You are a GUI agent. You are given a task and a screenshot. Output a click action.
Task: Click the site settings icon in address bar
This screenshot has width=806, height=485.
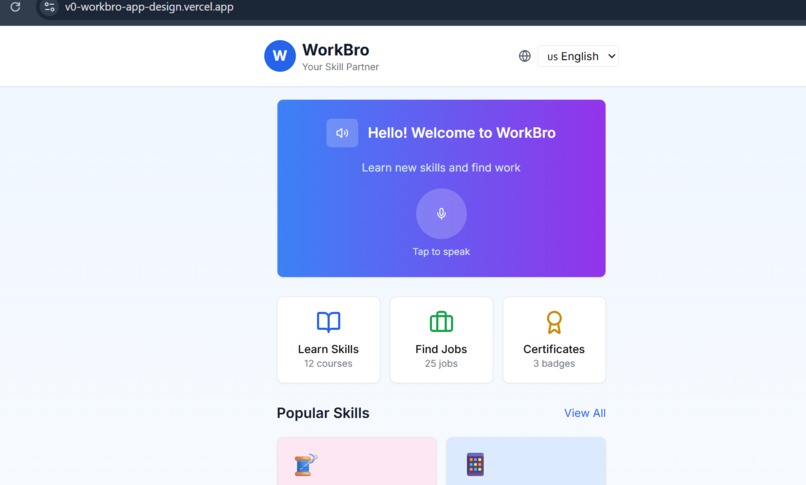[49, 7]
